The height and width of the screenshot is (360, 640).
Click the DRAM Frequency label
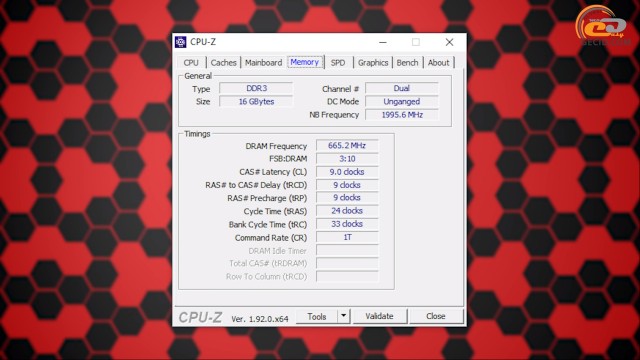click(x=276, y=146)
